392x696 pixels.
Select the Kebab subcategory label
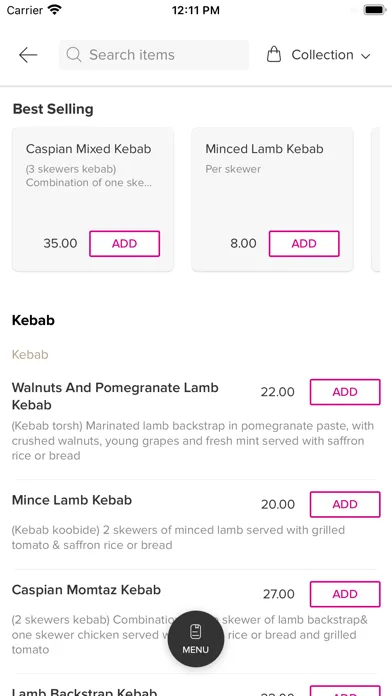coord(30,355)
